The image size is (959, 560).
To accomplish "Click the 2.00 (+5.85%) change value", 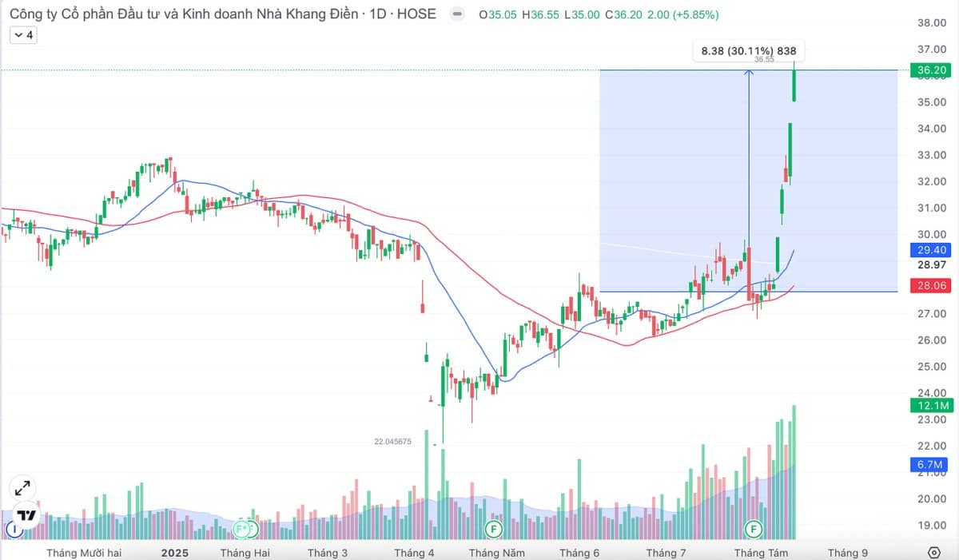I will [683, 14].
